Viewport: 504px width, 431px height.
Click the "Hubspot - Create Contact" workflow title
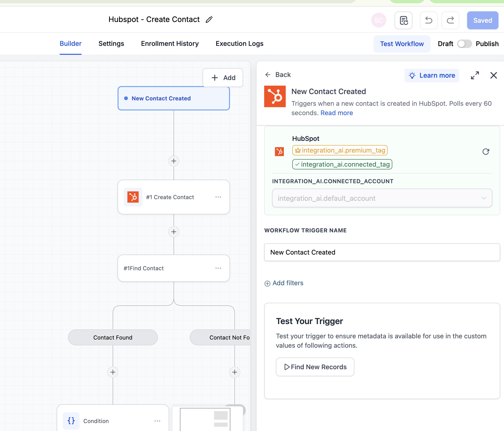coord(154,19)
